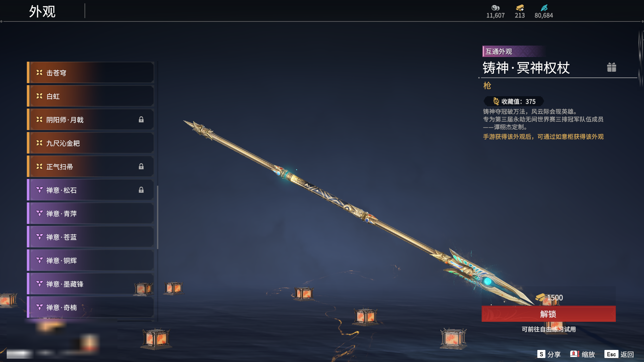Select the 禅意·墨藏锋 skin
Viewport: 644px width, 362px height.
pyautogui.click(x=91, y=284)
